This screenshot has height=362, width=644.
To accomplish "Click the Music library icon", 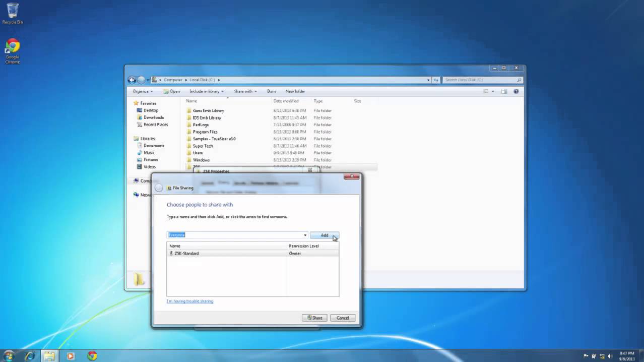I will click(x=140, y=153).
